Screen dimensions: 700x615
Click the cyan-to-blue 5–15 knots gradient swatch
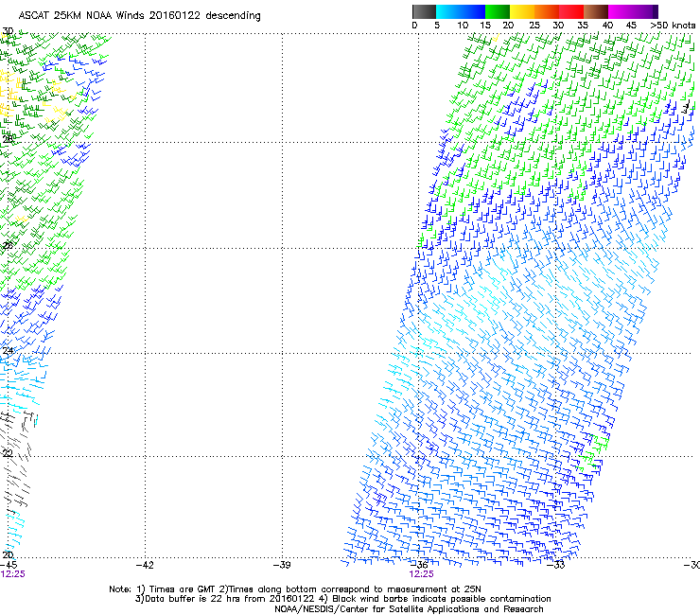tap(461, 11)
